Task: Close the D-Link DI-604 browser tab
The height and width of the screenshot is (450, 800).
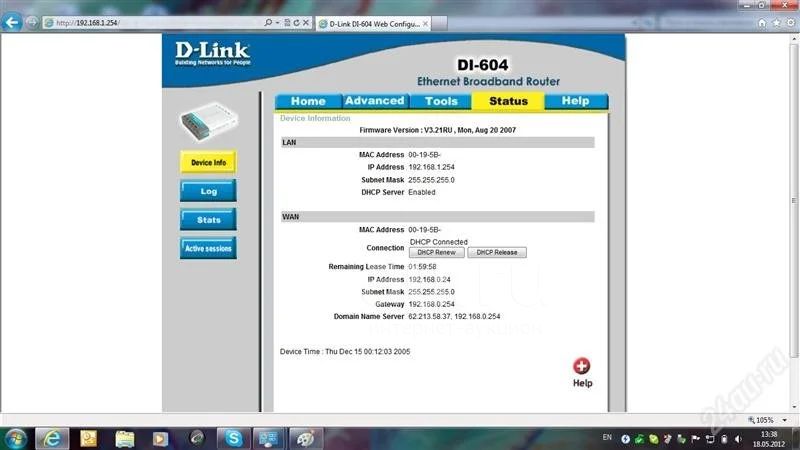Action: (x=425, y=23)
